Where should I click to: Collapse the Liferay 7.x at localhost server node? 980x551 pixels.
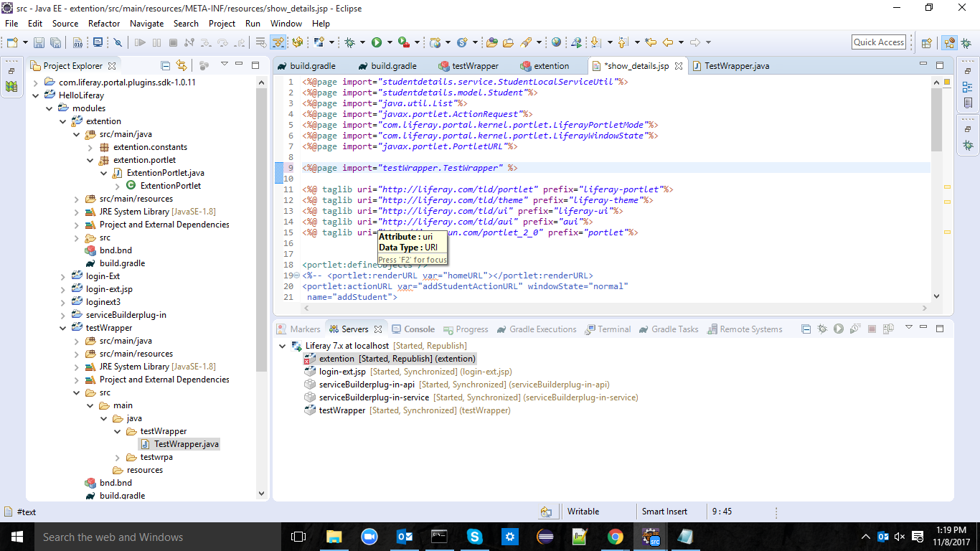[282, 346]
